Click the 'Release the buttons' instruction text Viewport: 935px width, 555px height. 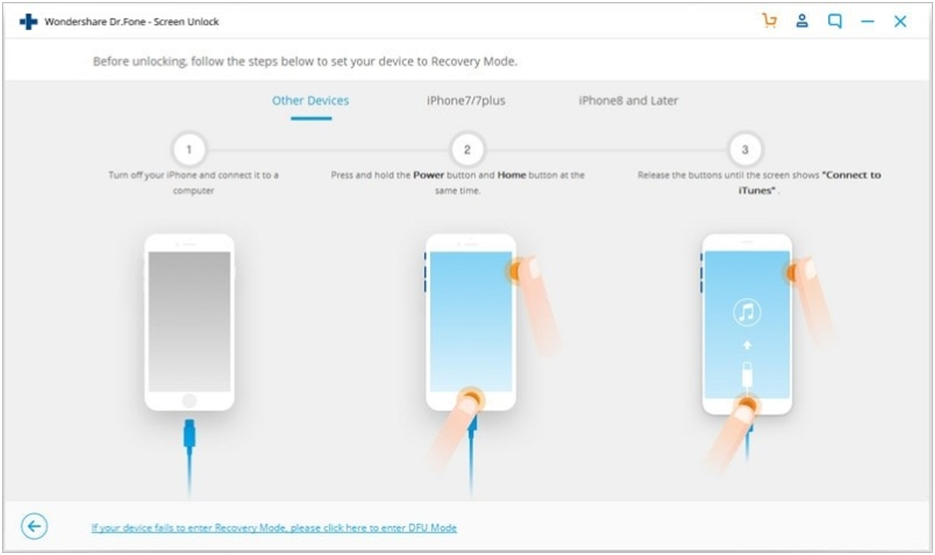[759, 182]
